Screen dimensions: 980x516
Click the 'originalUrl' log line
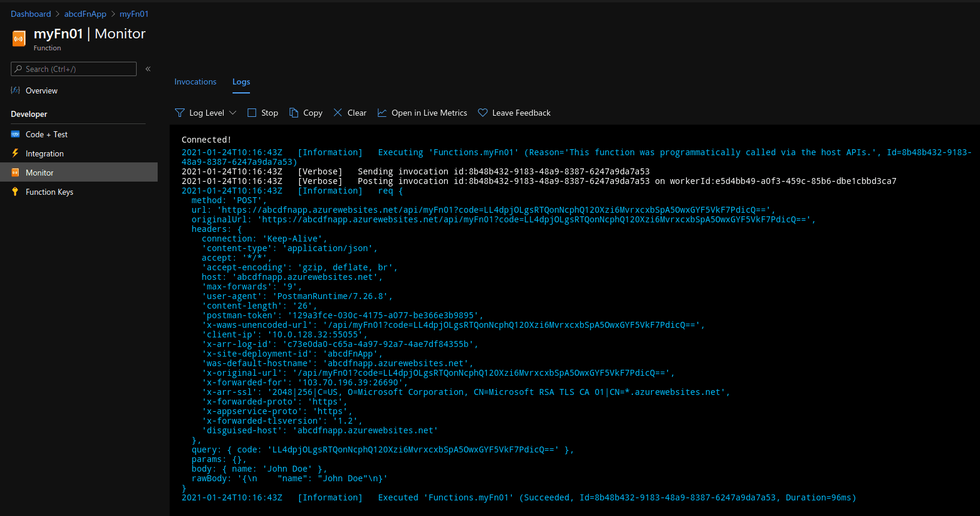(503, 219)
